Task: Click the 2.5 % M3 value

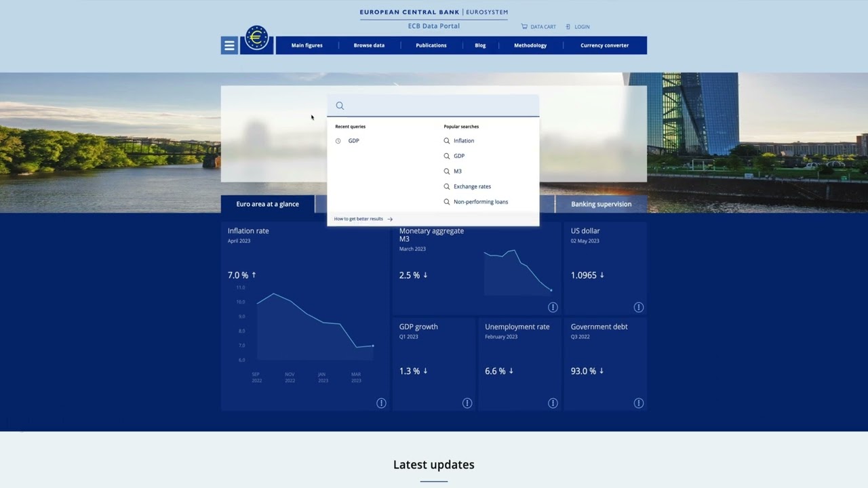Action: [410, 275]
